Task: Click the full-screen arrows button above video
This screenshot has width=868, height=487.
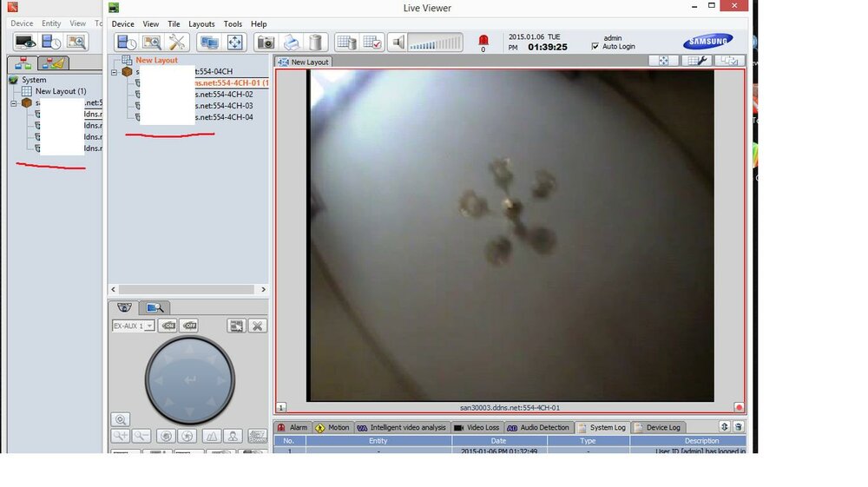Action: pos(664,61)
